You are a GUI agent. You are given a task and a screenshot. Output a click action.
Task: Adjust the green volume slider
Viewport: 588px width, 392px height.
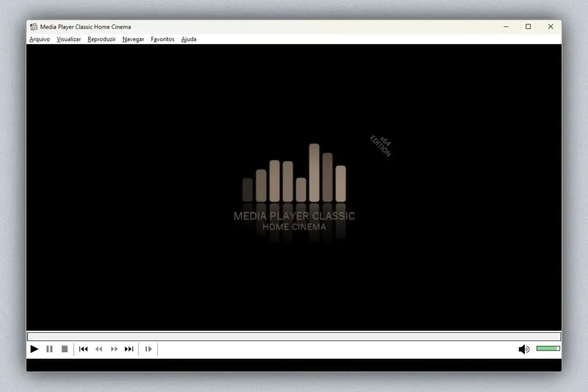pos(548,348)
